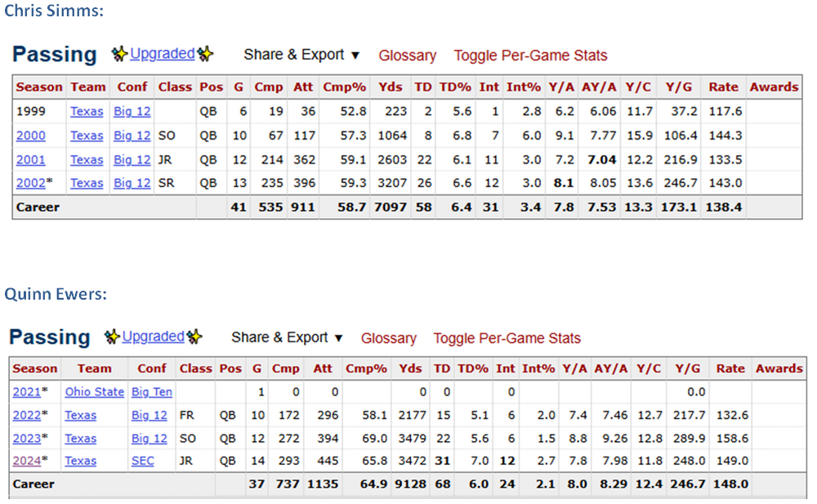The image size is (817, 504).
Task: Open Glossary above Chris Simms passing table
Action: tap(407, 56)
